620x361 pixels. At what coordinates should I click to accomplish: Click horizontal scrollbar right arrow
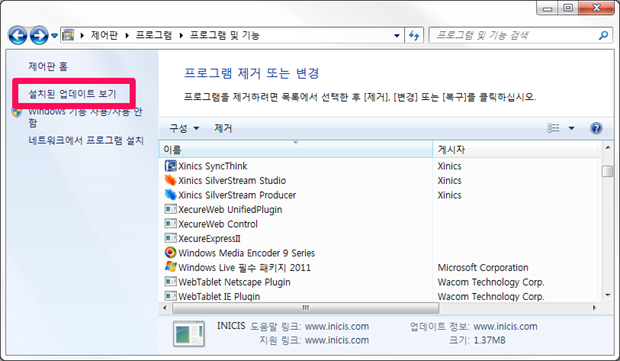click(594, 308)
